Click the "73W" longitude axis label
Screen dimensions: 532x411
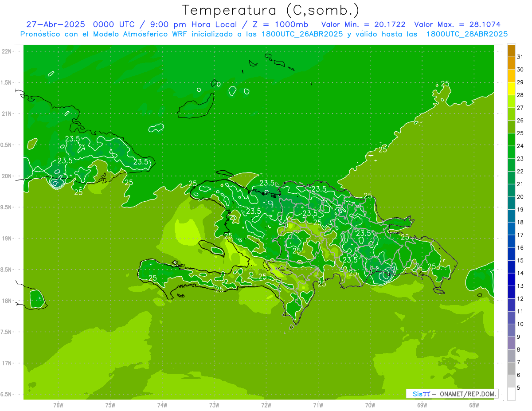(214, 405)
